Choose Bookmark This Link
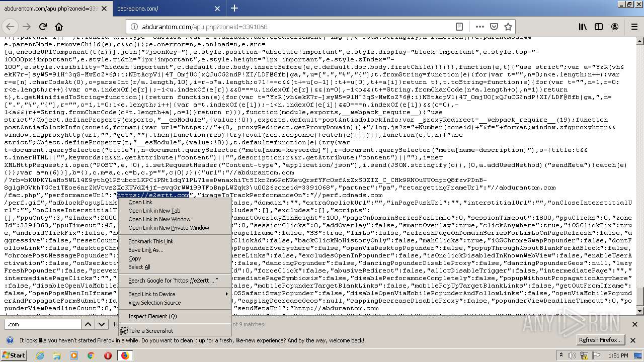Screen dimensions: 644x362 point(175,241)
